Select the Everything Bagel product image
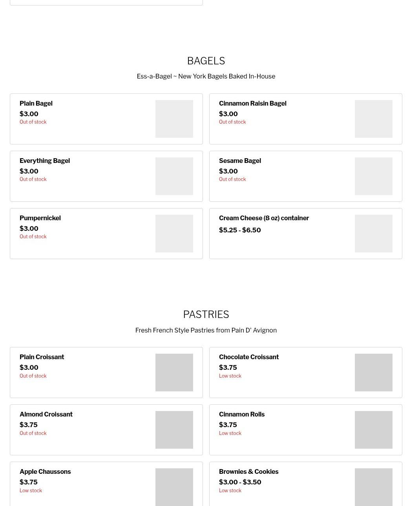This screenshot has height=506, width=420. [x=174, y=176]
